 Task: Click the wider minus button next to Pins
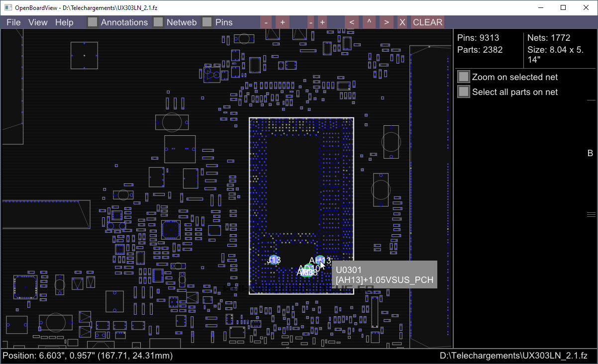267,22
